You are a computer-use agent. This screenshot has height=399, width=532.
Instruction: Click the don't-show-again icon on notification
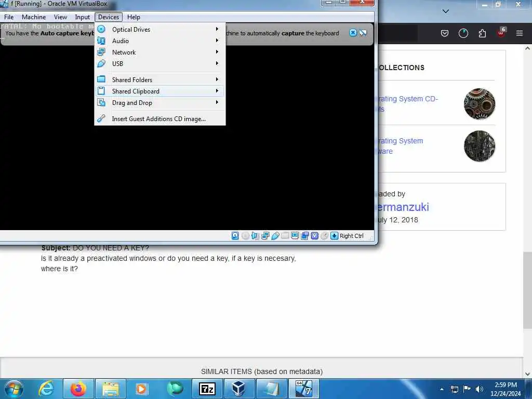[363, 33]
